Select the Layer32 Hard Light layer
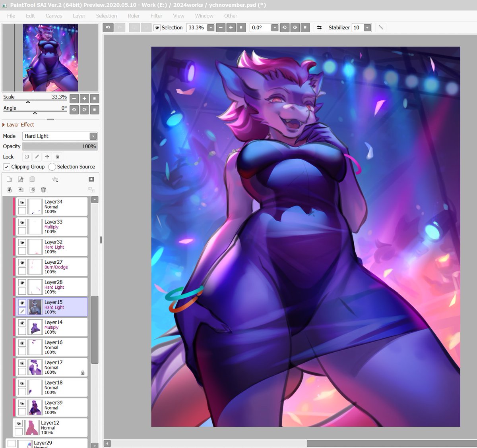Image resolution: width=477 pixels, height=448 pixels. click(52, 247)
